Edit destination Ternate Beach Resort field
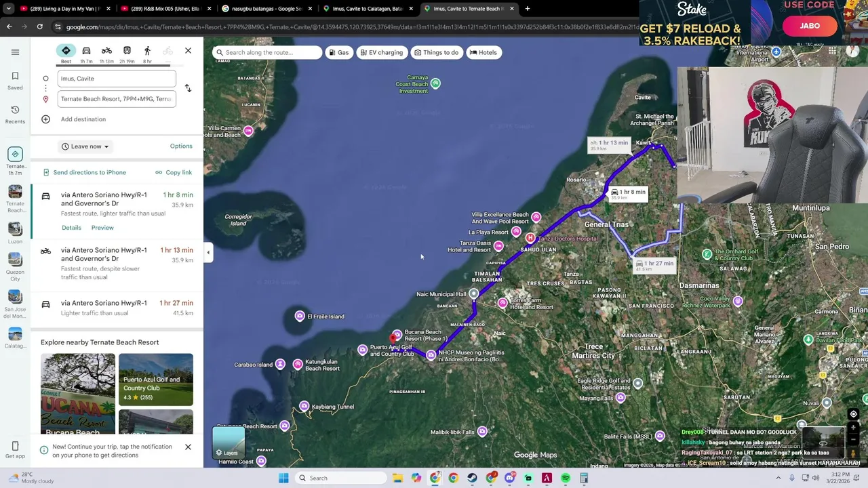 [x=117, y=99]
